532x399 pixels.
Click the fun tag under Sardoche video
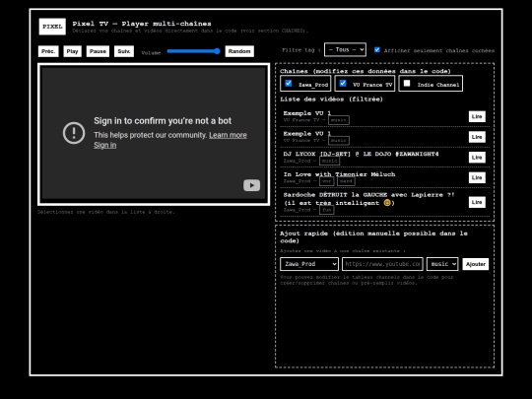327,210
